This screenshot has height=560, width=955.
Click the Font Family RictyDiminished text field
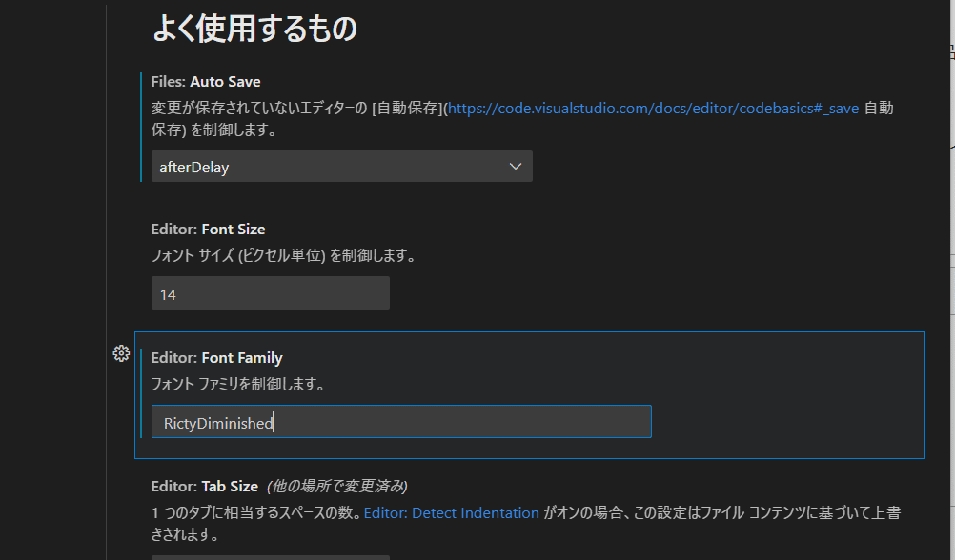pos(401,422)
